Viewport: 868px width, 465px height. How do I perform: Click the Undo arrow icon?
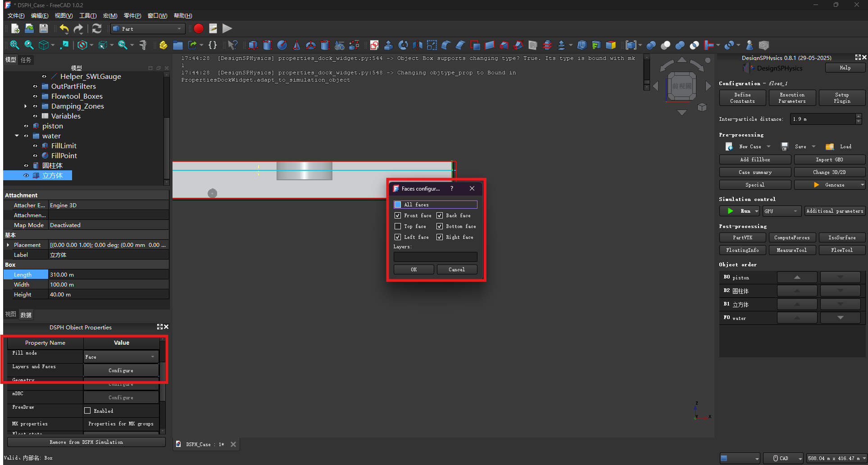[64, 29]
